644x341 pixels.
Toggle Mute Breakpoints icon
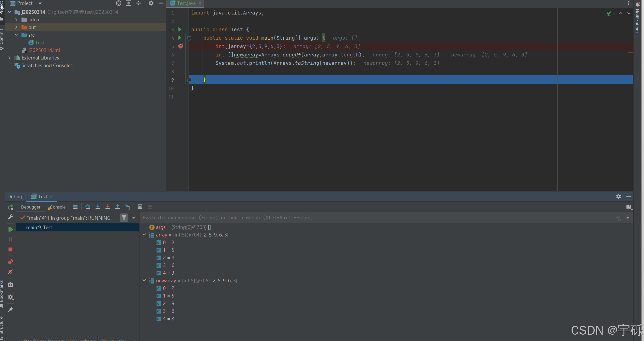(10, 272)
